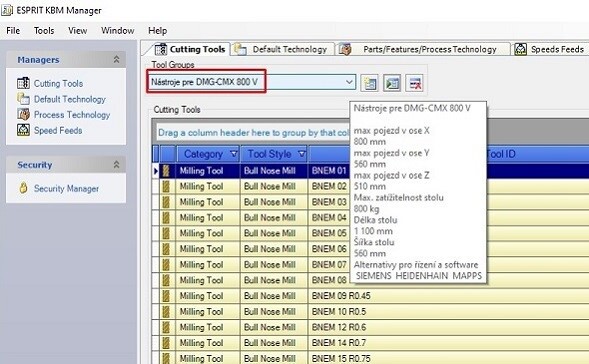589x364 pixels.
Task: Open the Tool Style column filter
Action: (302, 154)
